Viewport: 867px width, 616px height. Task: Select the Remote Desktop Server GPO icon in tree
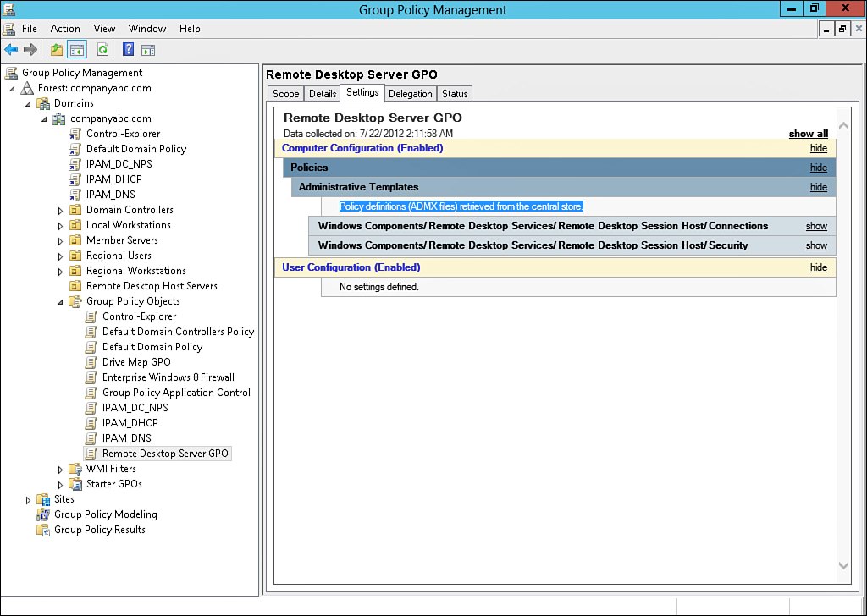(90, 453)
